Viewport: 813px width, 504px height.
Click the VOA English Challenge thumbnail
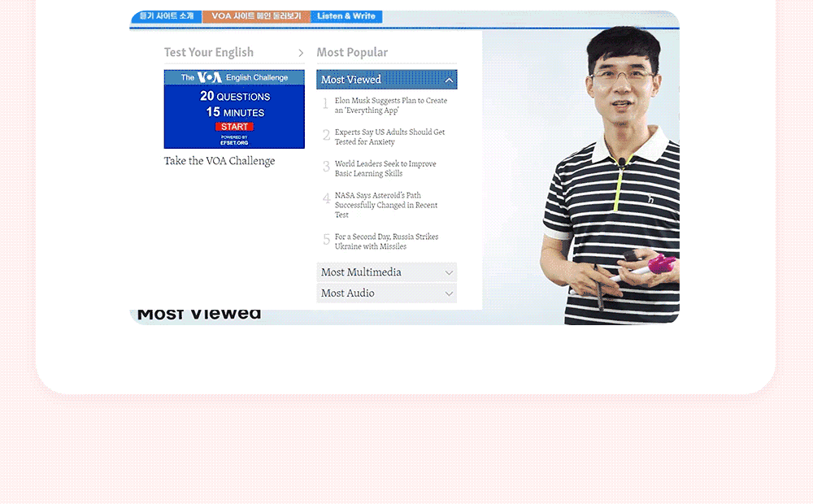(234, 110)
